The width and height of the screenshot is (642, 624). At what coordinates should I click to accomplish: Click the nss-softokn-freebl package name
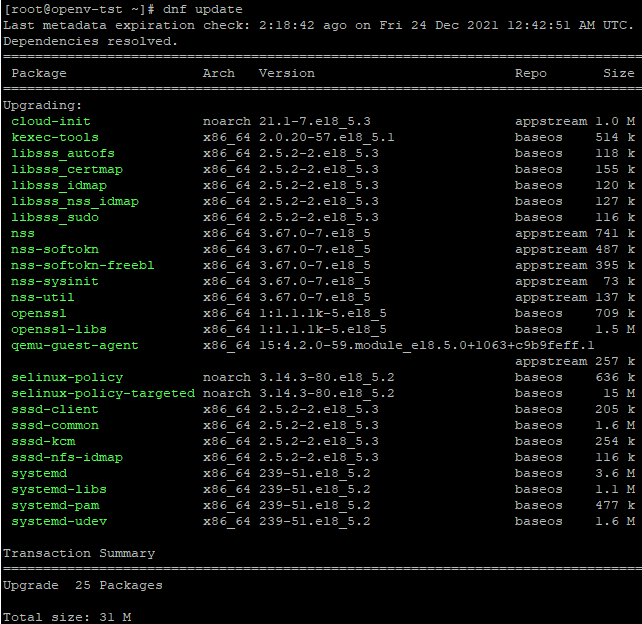click(83, 265)
